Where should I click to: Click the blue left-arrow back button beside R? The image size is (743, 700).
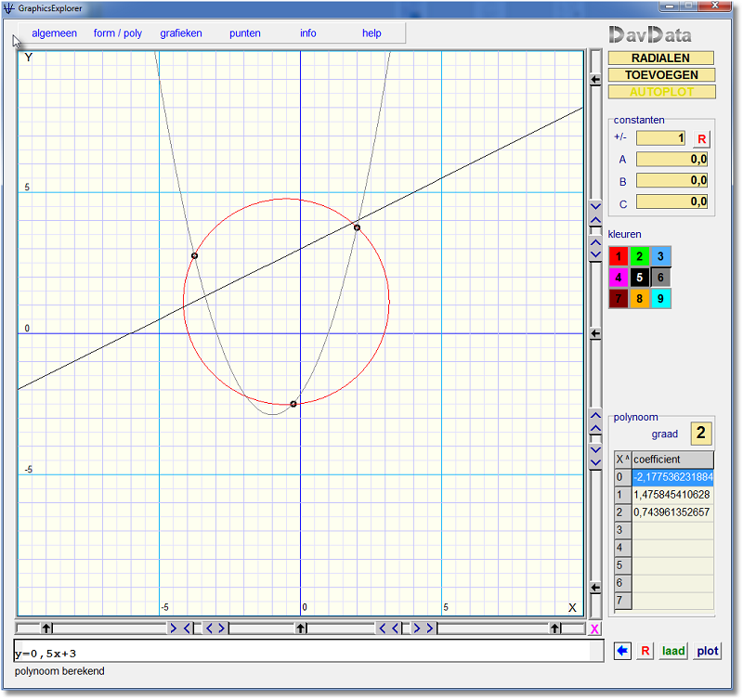click(x=622, y=651)
